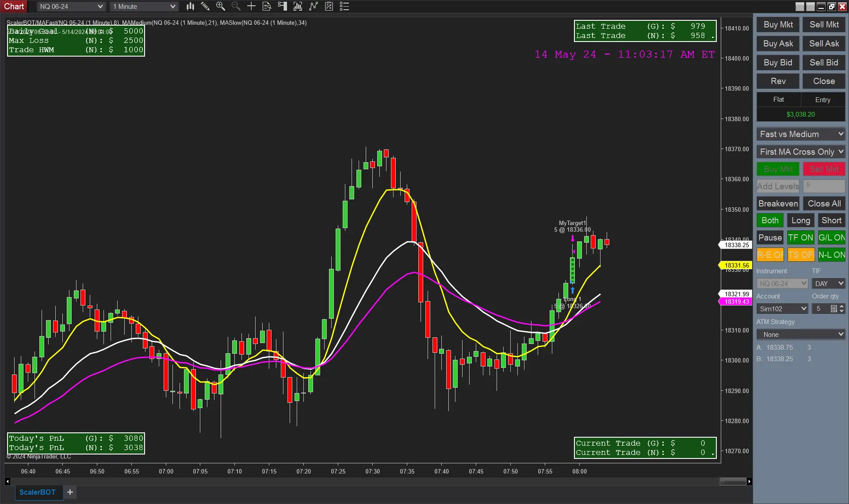849x504 pixels.
Task: Toggle the chart trader panel icon
Action: click(282, 6)
